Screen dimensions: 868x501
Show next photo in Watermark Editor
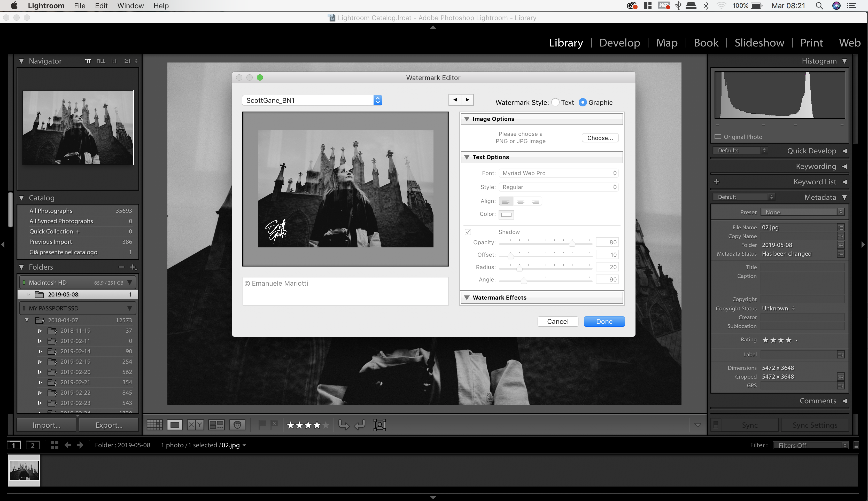[x=467, y=100]
